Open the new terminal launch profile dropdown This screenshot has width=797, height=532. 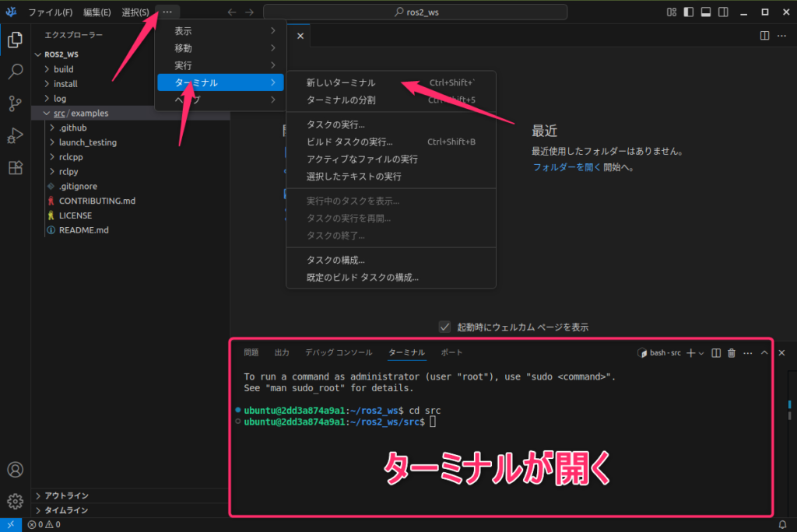(701, 353)
